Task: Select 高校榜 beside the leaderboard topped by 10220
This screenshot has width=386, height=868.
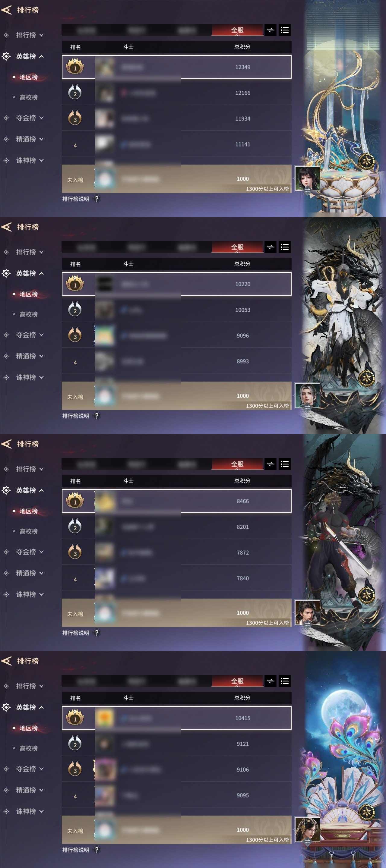Action: 28,314
